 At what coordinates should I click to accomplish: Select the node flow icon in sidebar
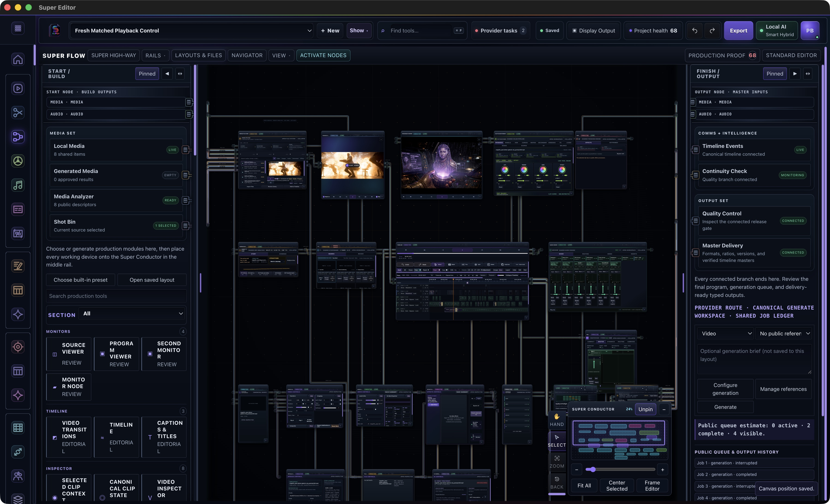[x=18, y=137]
